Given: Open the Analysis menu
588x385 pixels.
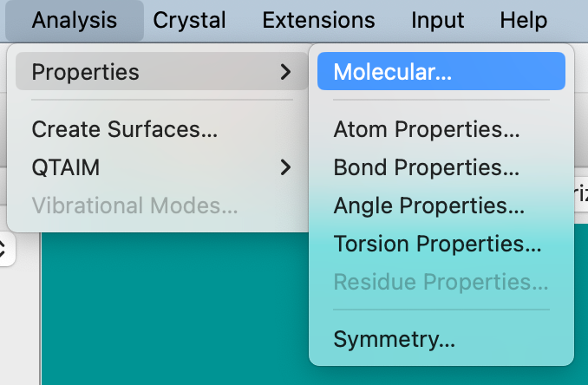Looking at the screenshot, I should click(x=74, y=20).
